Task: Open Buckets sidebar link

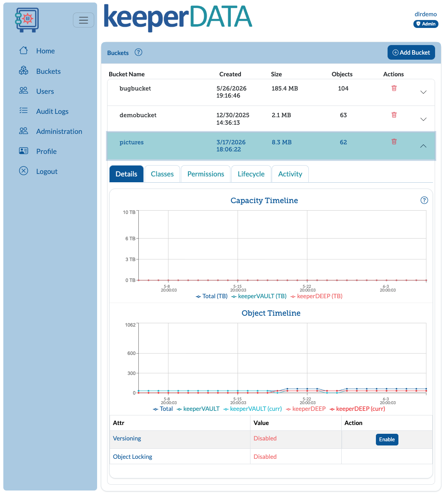Action: pyautogui.click(x=48, y=71)
